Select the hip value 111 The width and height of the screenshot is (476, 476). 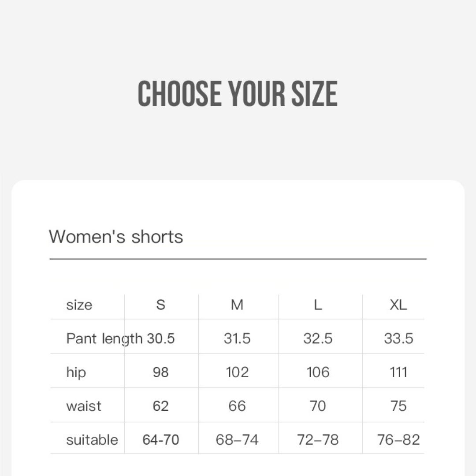[x=398, y=372]
